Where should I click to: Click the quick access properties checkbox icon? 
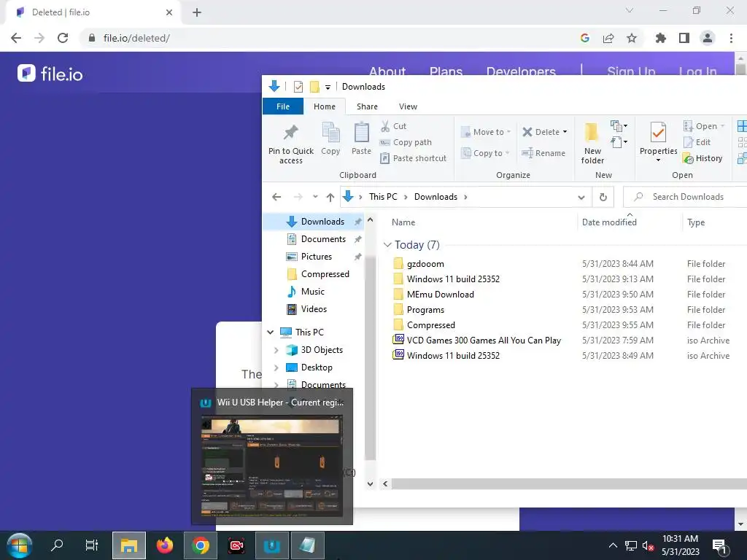pos(298,87)
